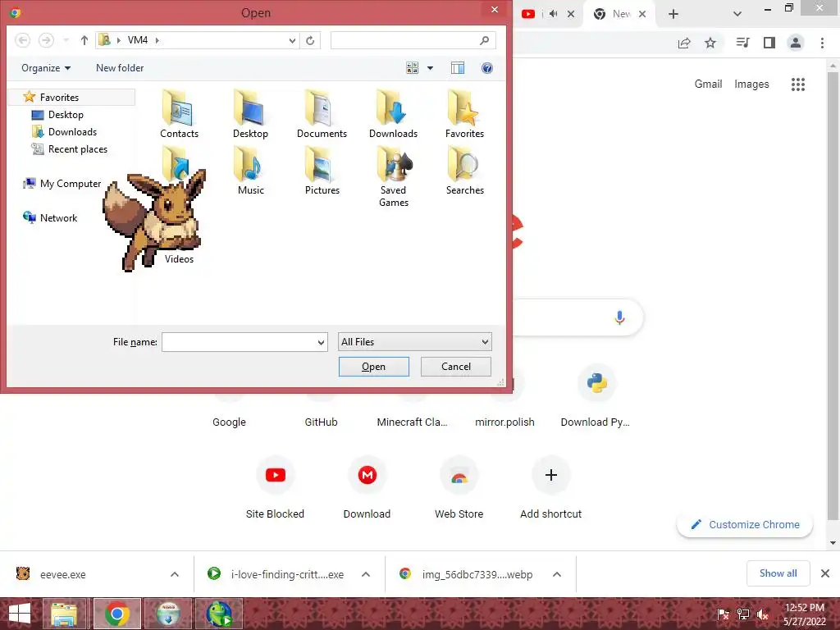
Task: Open Chrome media controls icon
Action: (742, 43)
